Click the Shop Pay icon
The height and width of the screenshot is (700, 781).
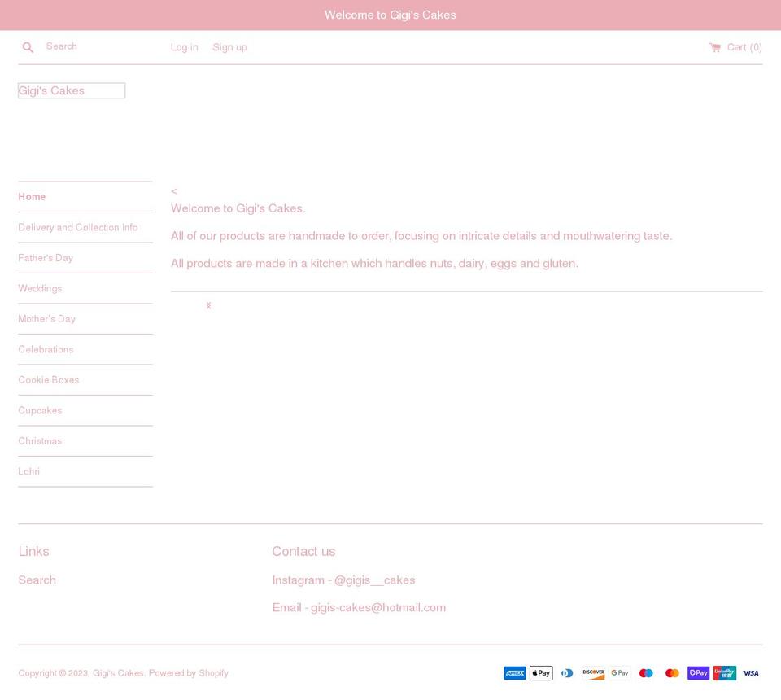click(x=698, y=673)
